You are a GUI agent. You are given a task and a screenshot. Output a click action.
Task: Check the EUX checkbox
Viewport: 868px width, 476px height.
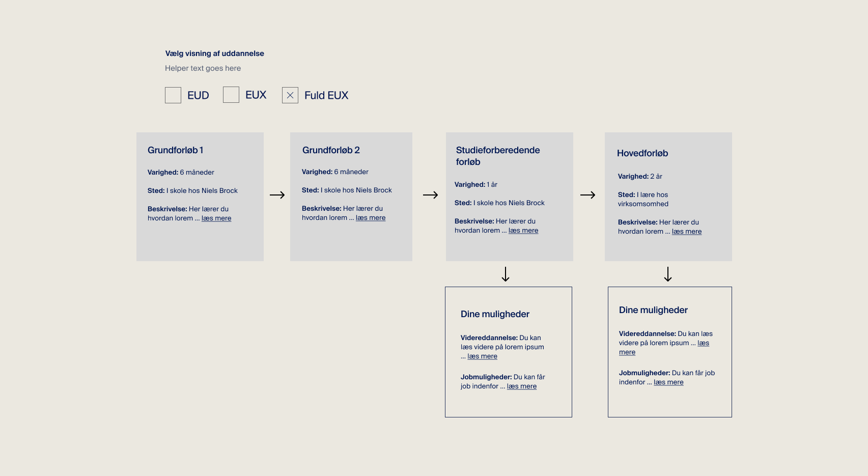231,95
